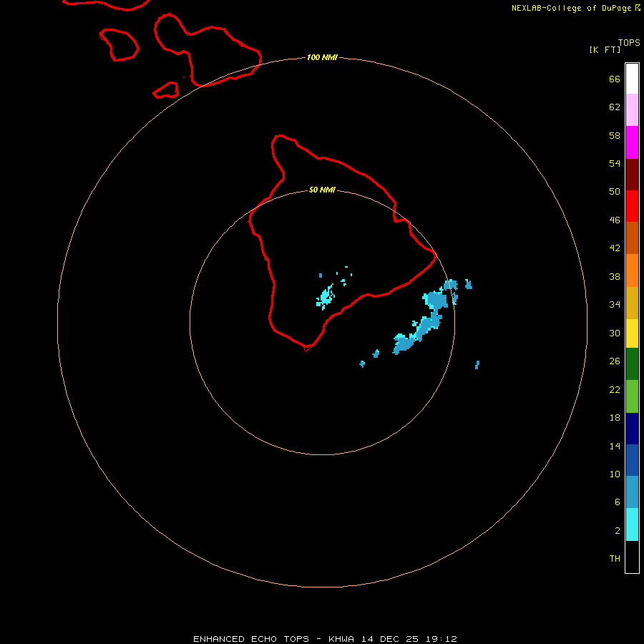The width and height of the screenshot is (644, 644).
Task: Click the cyan echo cluster inside Big Island
Action: click(326, 297)
